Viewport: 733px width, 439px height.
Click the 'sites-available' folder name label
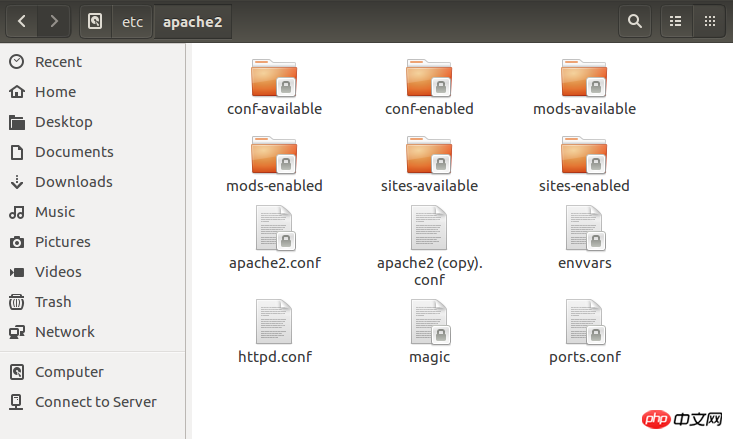click(x=429, y=186)
